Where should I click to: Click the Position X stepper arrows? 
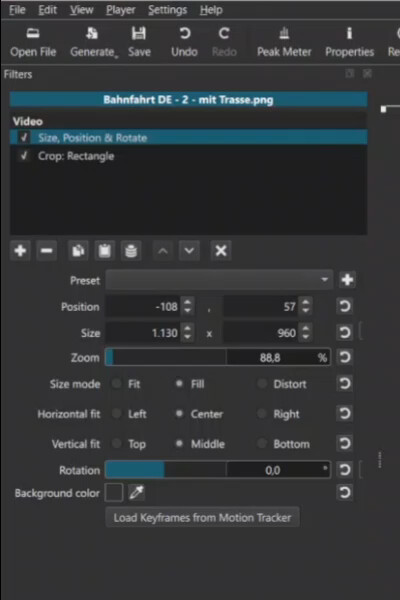(187, 307)
